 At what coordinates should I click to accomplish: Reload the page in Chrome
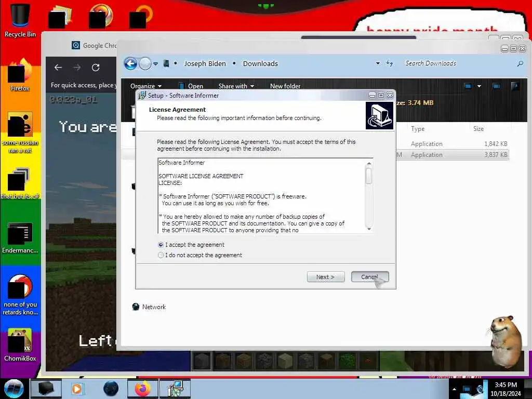tap(96, 68)
